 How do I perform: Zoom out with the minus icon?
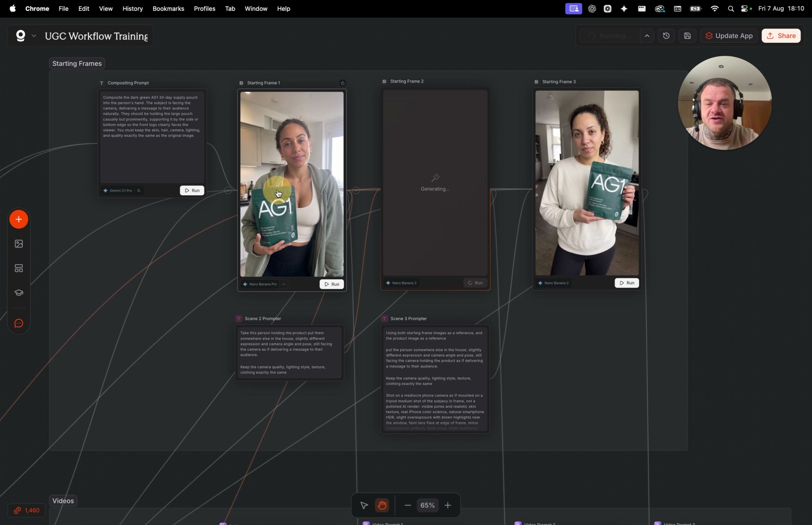[x=407, y=505]
